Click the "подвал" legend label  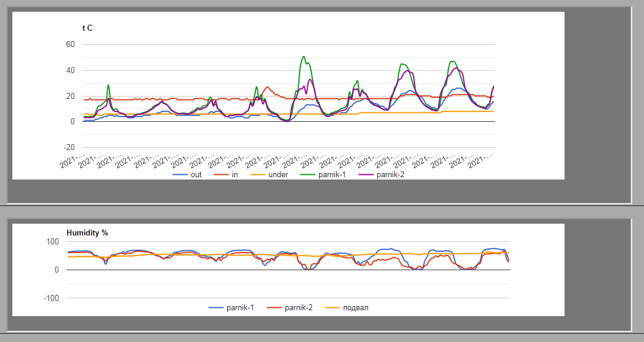coord(356,308)
